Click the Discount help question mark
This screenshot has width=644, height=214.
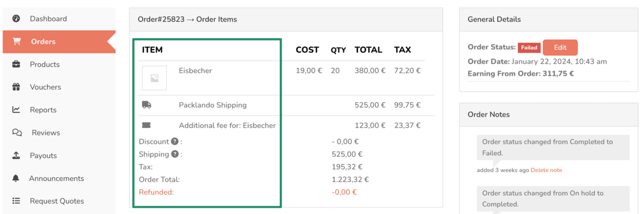tap(174, 142)
